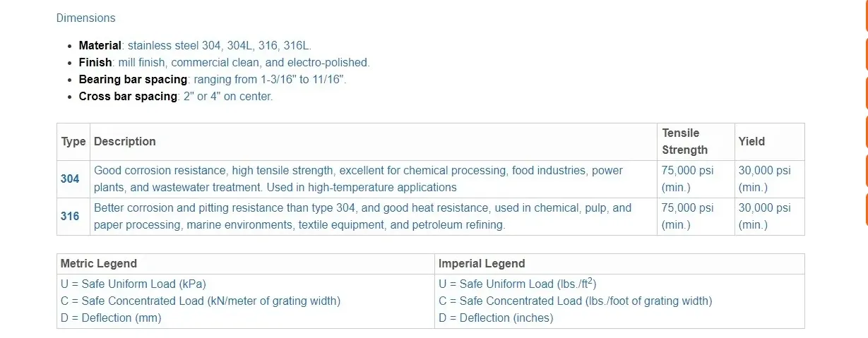This screenshot has width=868, height=338.
Task: Click the Bearing bar spacing label
Action: pos(133,79)
